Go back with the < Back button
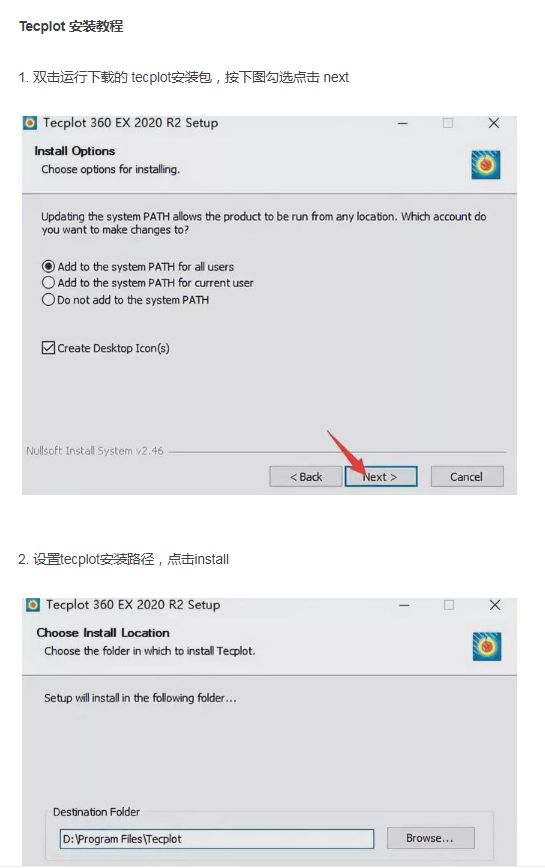Screen dimensions: 545x868 [x=305, y=477]
